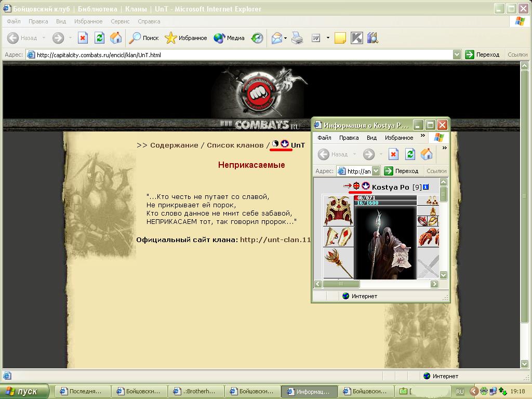Open Поиск search in main toolbar
The image size is (532, 399).
click(x=144, y=38)
